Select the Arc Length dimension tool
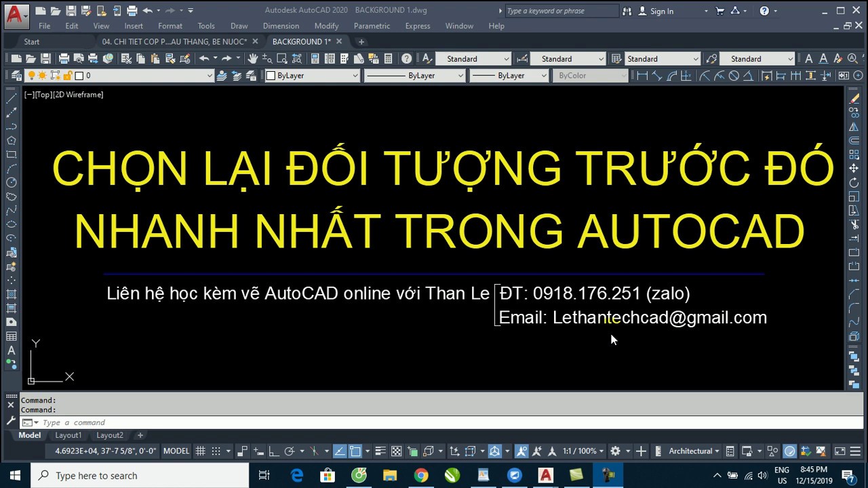Screen dimensions: 868x488 click(672, 75)
